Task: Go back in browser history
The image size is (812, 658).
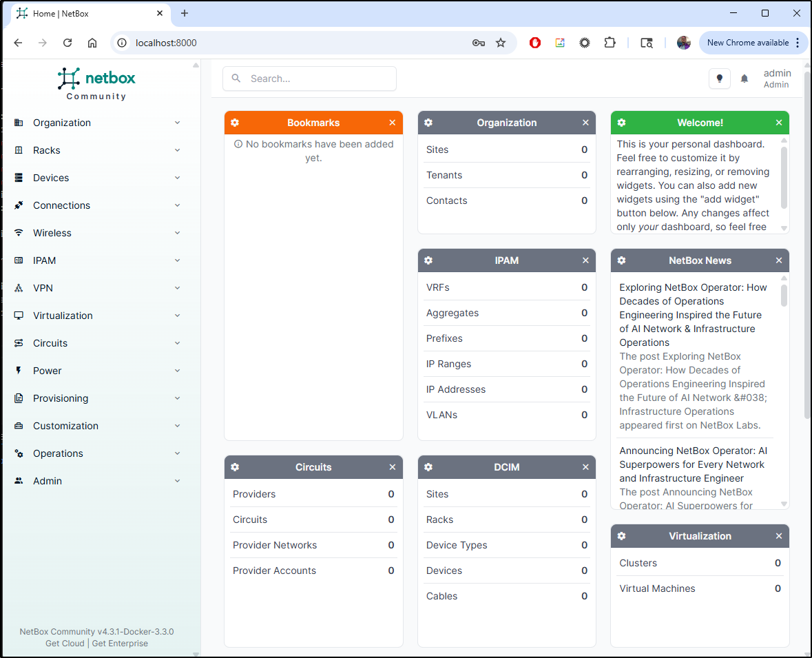Action: tap(18, 43)
